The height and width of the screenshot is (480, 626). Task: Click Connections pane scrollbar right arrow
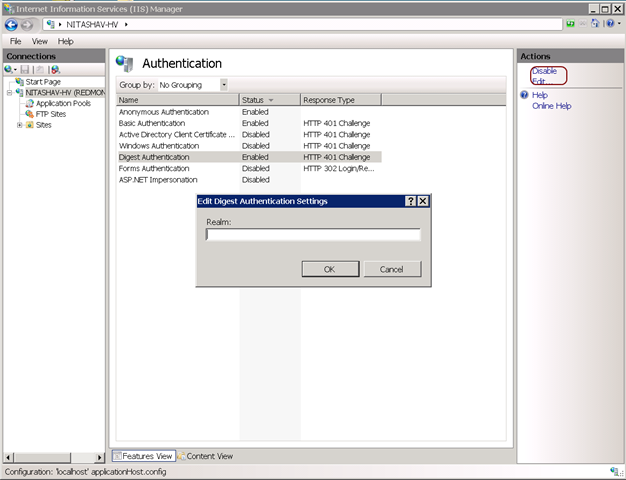99,457
